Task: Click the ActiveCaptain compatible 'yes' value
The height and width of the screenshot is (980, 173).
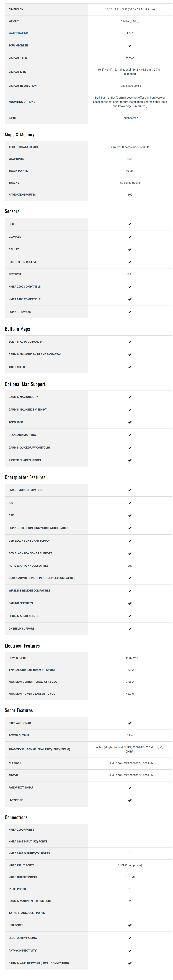Action: (130, 566)
